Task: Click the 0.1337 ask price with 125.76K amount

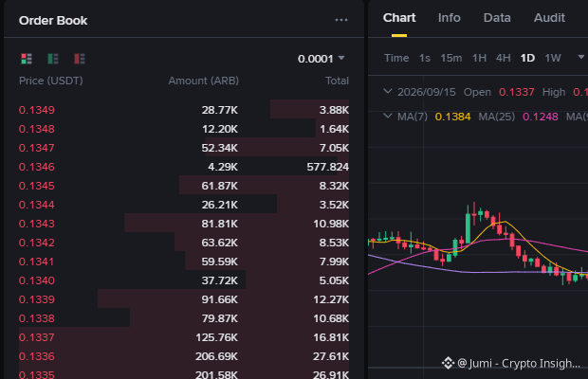Action: (36, 337)
